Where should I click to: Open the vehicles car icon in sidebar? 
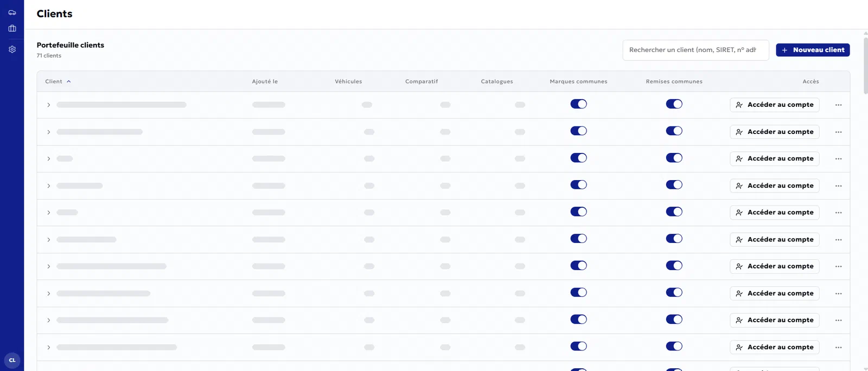pos(12,12)
